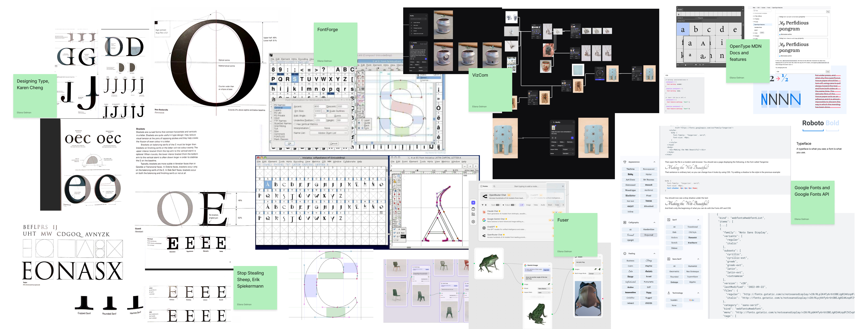
Task: Switch to the Mesh tab in Fuser nodes
Action: tap(550, 205)
